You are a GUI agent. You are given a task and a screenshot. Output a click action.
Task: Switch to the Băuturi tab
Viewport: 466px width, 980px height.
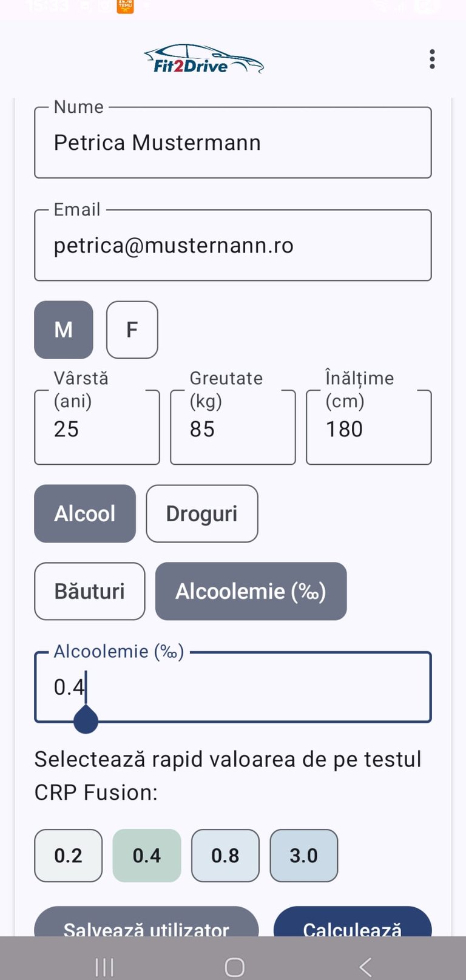click(x=90, y=591)
